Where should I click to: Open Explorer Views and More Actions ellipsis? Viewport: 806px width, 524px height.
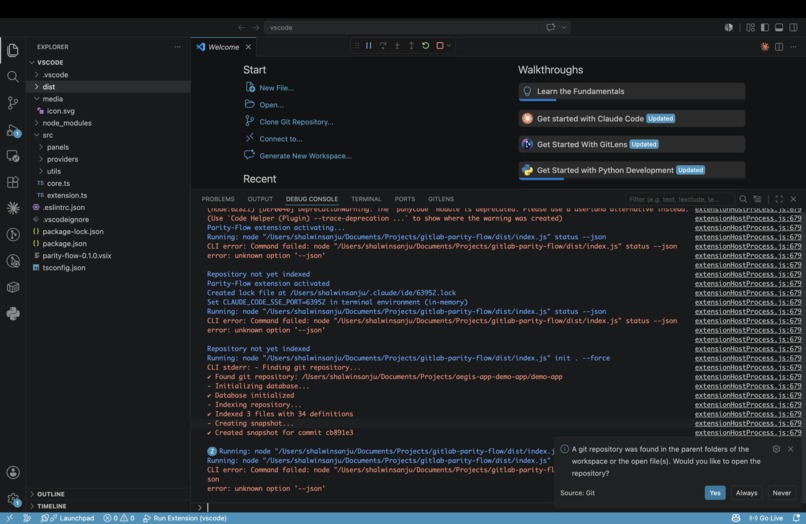tap(177, 47)
